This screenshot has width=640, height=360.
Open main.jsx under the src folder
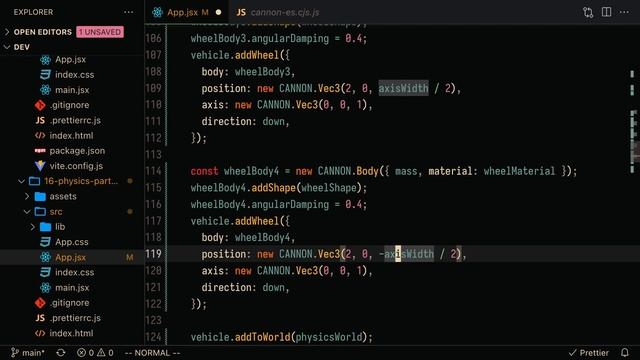[72, 288]
